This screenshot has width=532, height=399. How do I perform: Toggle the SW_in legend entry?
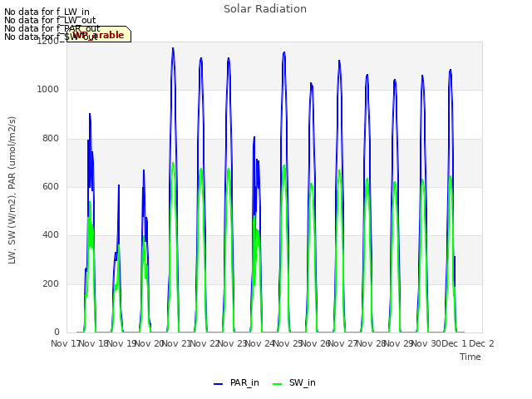(293, 382)
